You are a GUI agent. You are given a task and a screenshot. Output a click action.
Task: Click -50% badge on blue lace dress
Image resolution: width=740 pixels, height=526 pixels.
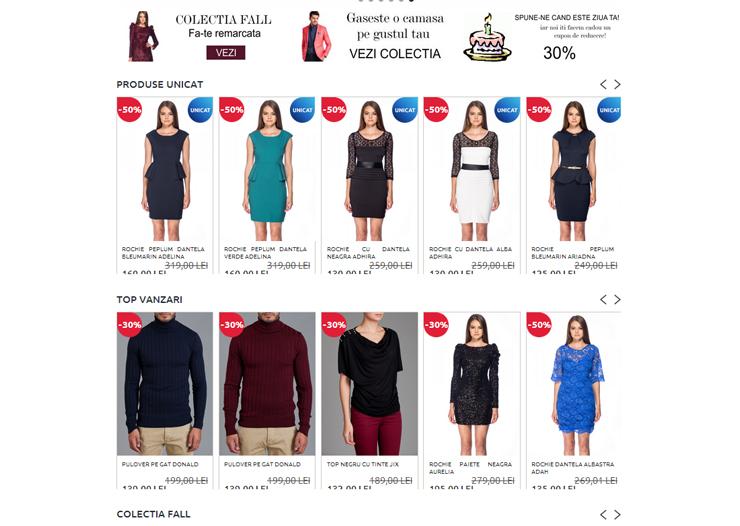pyautogui.click(x=539, y=325)
